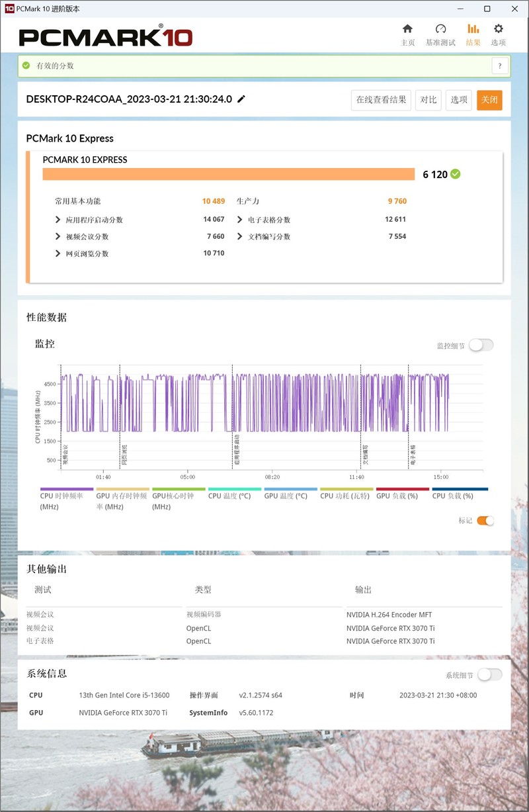529x812 pixels.
Task: Disable the 标记 toggle
Action: [x=485, y=521]
